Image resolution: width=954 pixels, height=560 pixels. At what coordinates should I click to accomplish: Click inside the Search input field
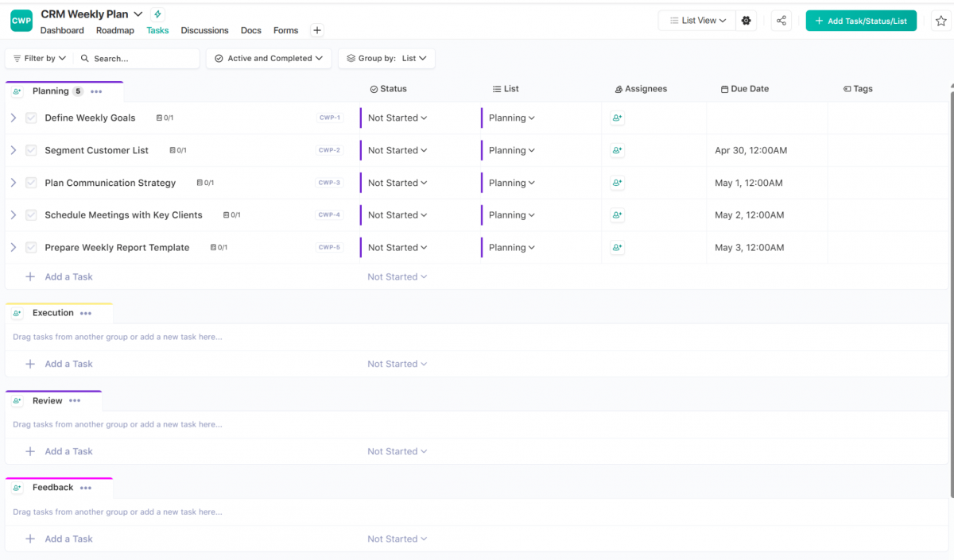[x=135, y=58]
